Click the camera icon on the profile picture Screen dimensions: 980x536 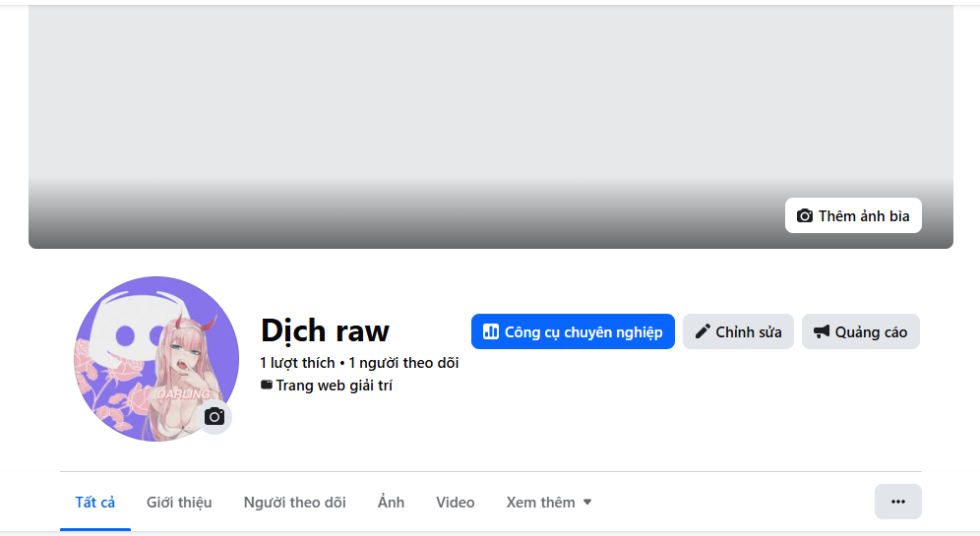coord(214,417)
